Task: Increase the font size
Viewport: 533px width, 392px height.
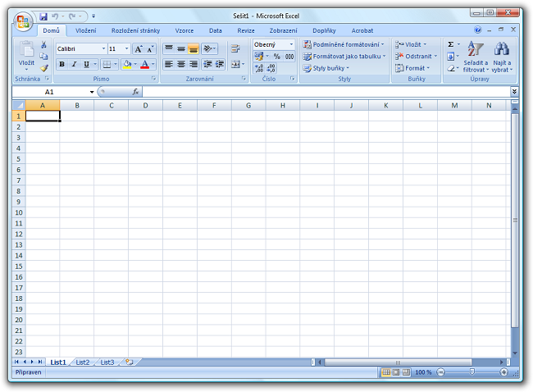Action: (x=139, y=49)
